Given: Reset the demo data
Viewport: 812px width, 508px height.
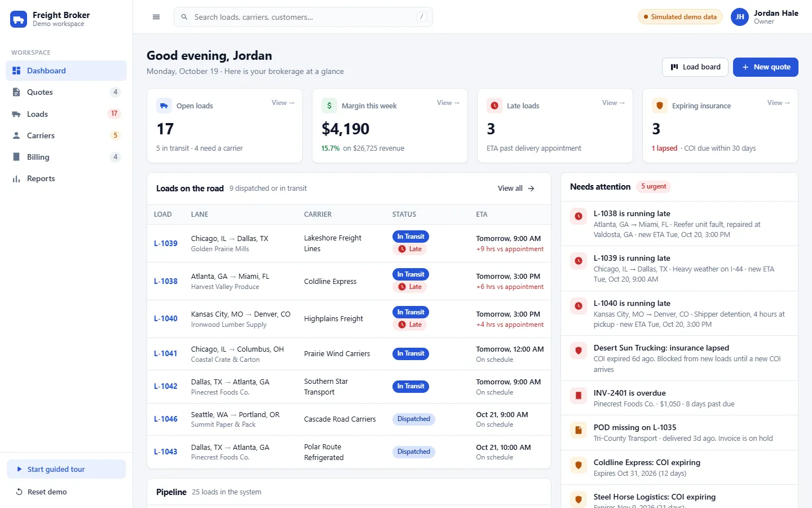Looking at the screenshot, I should coord(66,492).
